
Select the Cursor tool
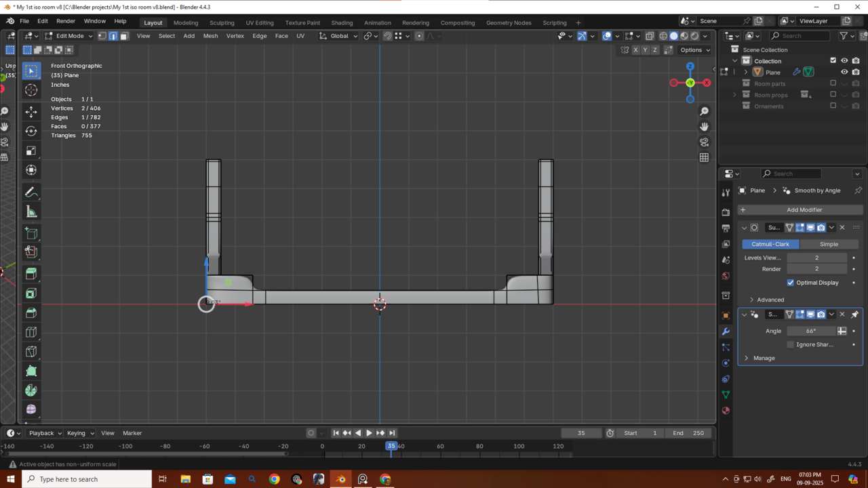[x=31, y=90]
